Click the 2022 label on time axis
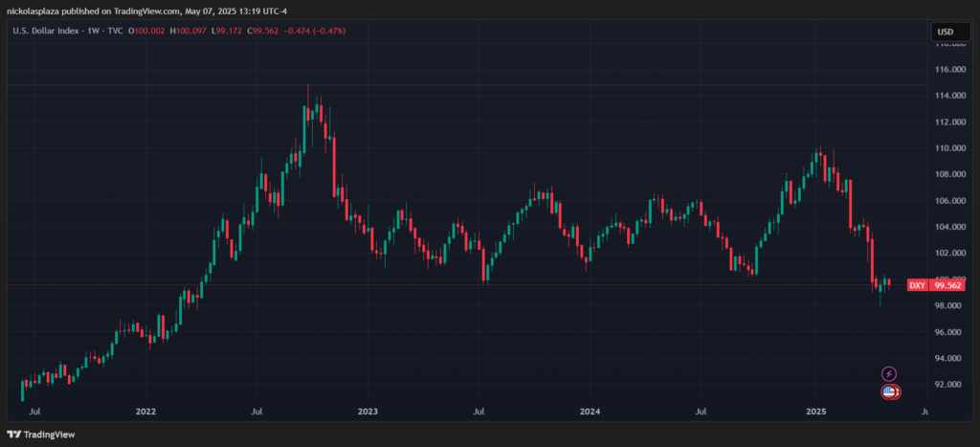Viewport: 980px width, 447px height. (145, 412)
